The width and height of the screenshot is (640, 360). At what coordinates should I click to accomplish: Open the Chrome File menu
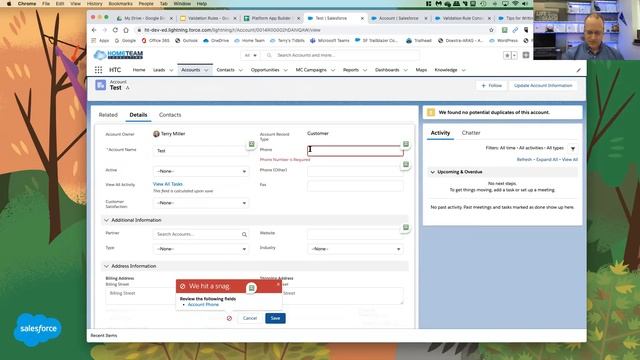tap(46, 4)
